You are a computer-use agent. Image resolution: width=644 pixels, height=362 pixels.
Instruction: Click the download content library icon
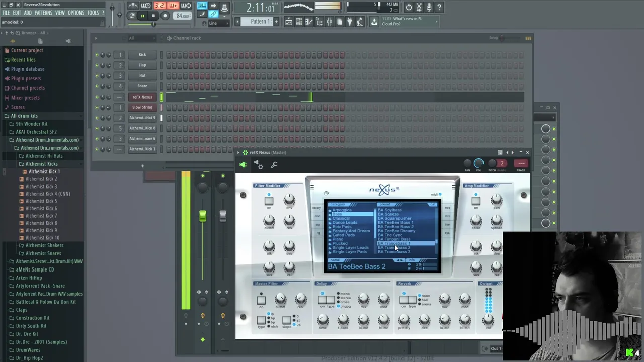pos(374,22)
